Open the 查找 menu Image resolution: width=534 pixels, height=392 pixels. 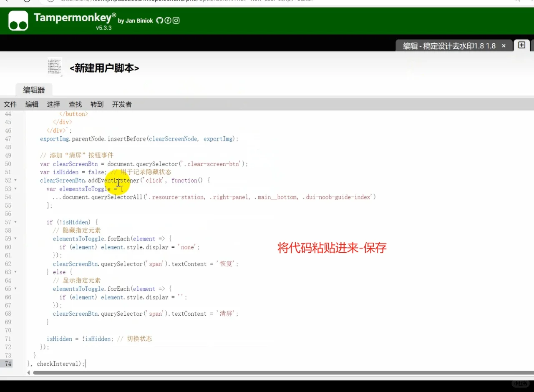coord(75,104)
